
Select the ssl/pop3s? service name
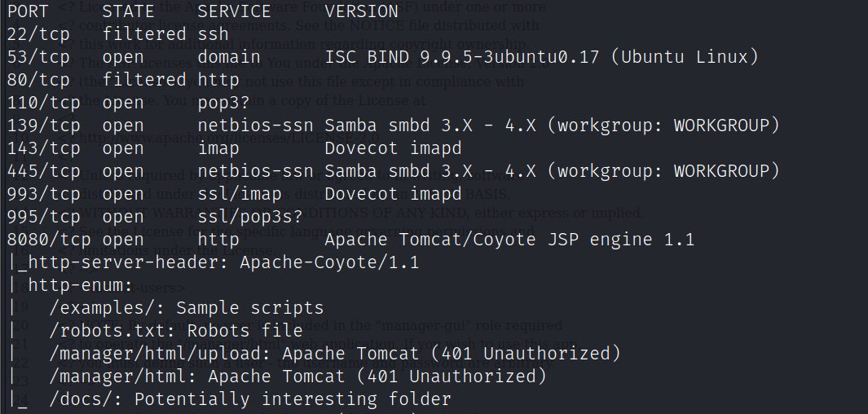point(249,217)
